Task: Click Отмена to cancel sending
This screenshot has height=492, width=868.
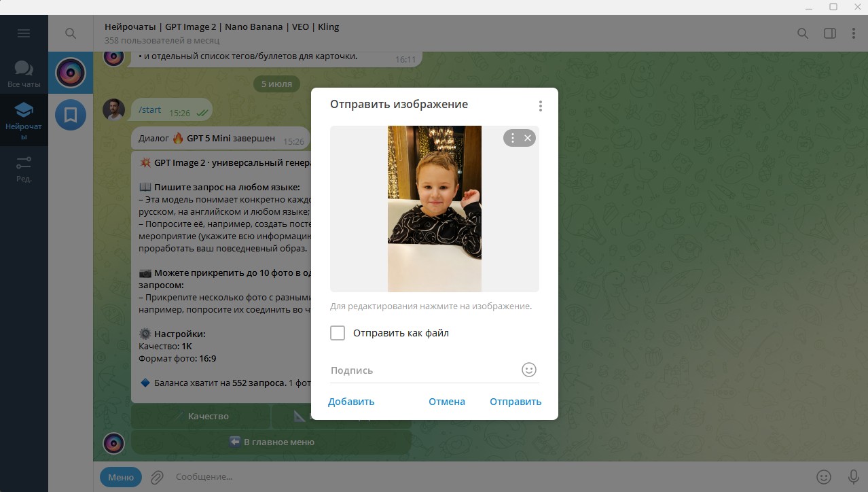Action: 447,402
